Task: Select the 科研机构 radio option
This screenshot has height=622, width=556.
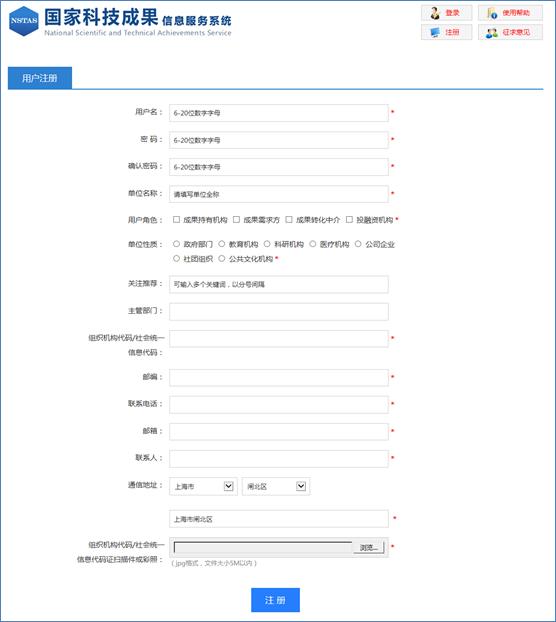Action: tap(267, 244)
